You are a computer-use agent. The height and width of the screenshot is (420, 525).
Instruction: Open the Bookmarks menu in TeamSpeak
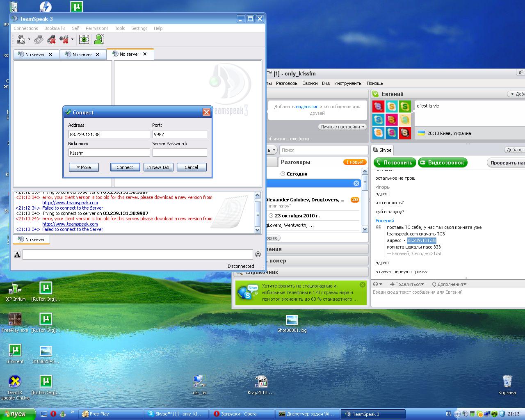coord(55,28)
